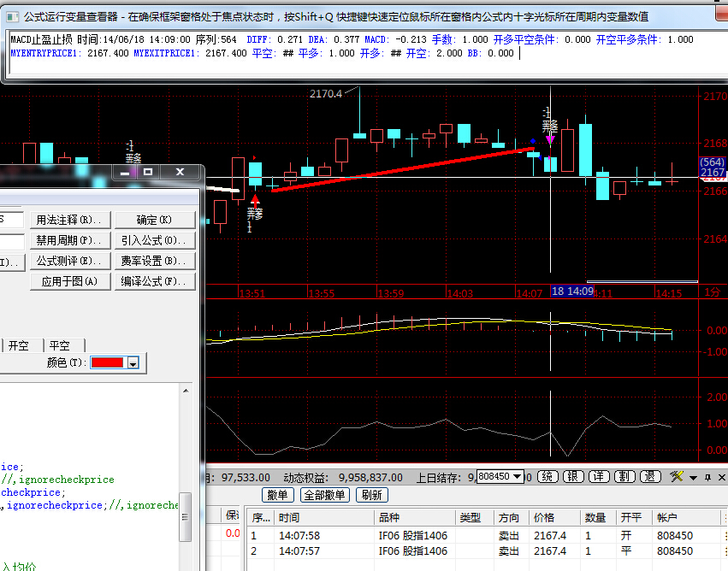
Task: Switch to the 平空 tab
Action: click(x=59, y=345)
